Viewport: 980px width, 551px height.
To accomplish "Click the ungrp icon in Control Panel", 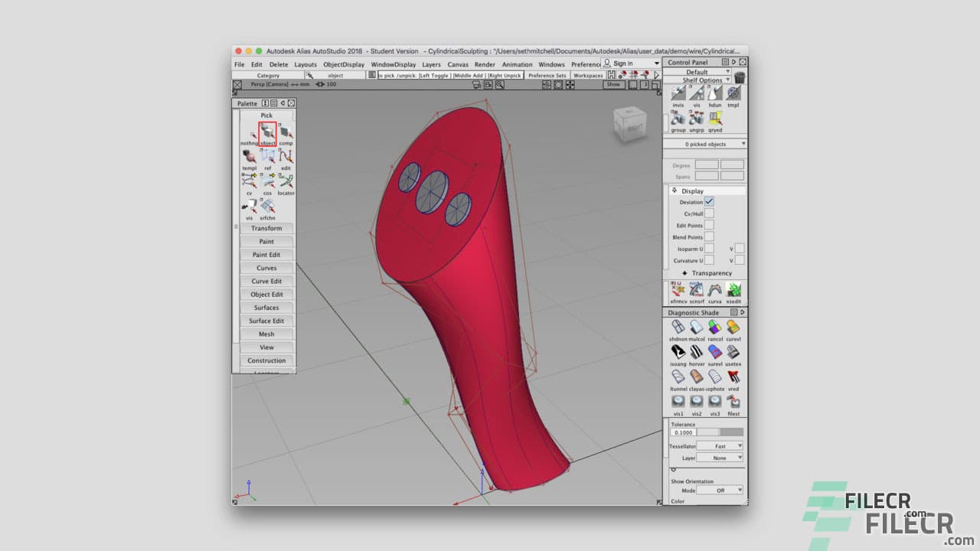I will [696, 119].
